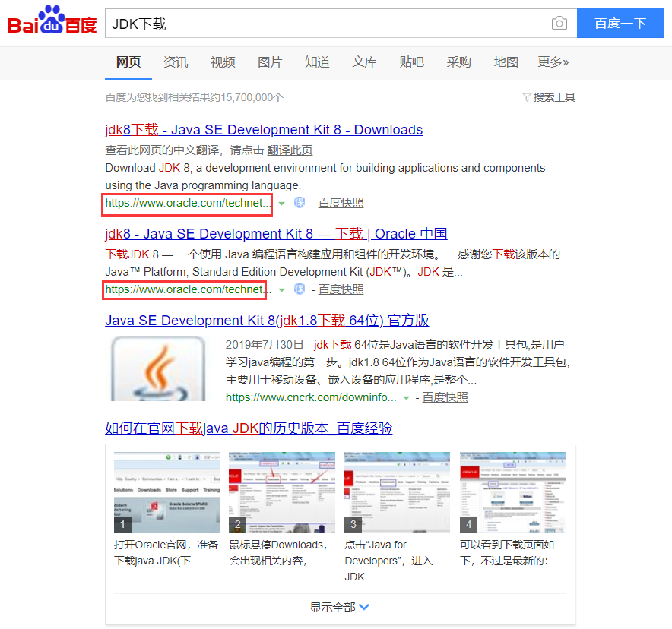672x629 pixels.
Task: Open 百度快照 for cncrk result
Action: 445,397
